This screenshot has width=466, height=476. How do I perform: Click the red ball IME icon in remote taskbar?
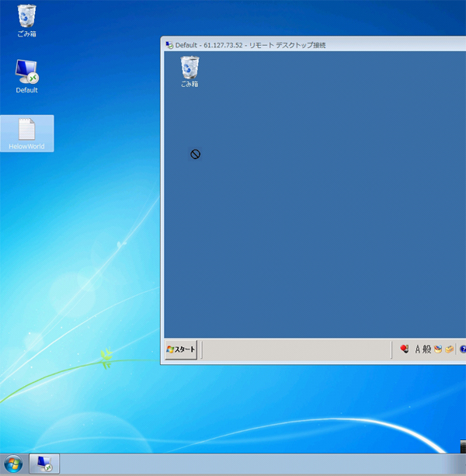[x=404, y=349]
